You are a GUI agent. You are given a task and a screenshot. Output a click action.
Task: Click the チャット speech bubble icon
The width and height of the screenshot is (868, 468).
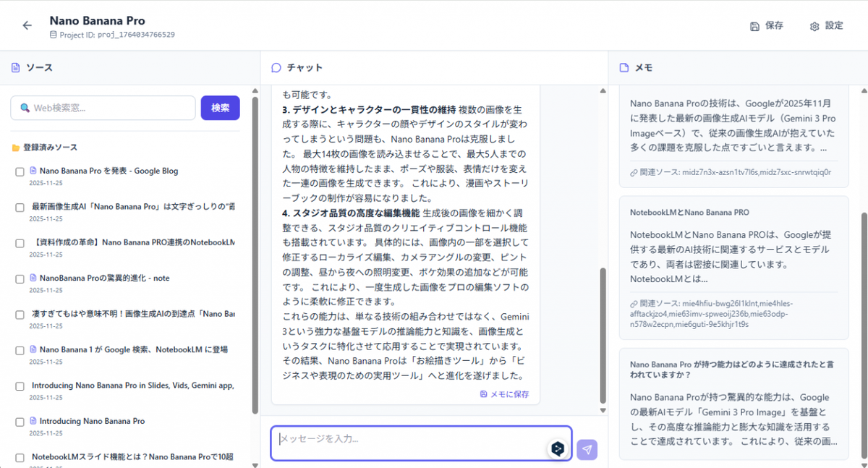276,68
